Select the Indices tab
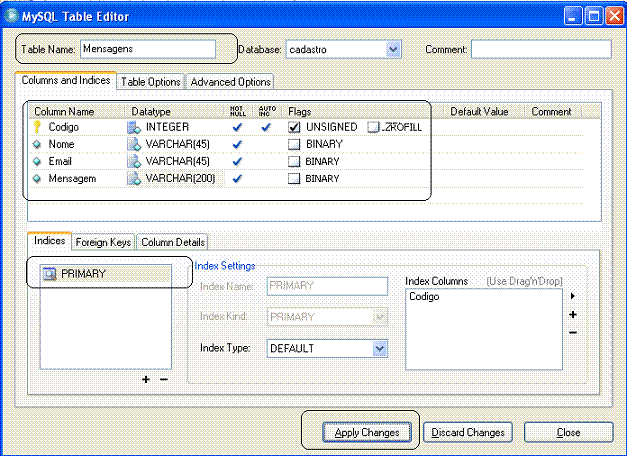The image size is (627, 456). coord(50,241)
